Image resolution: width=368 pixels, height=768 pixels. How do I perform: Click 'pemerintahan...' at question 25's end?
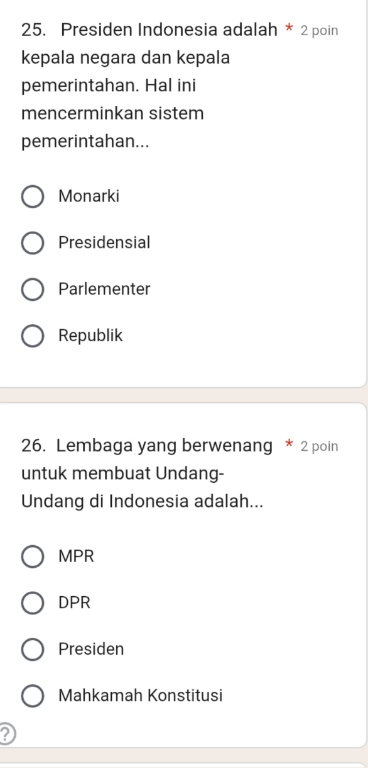click(85, 143)
